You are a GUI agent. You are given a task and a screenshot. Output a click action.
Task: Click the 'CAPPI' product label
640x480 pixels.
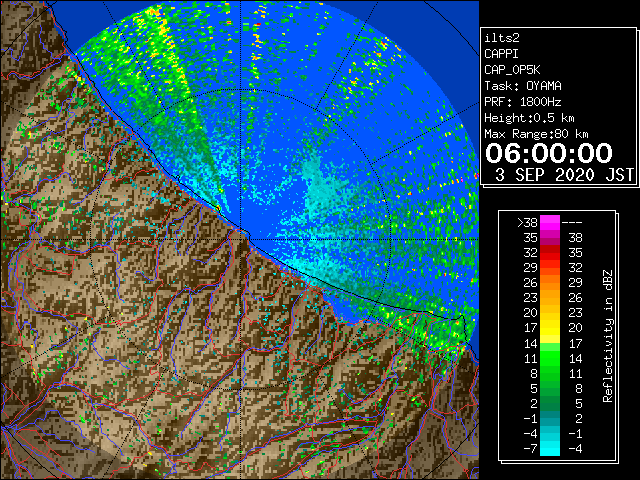click(x=501, y=54)
